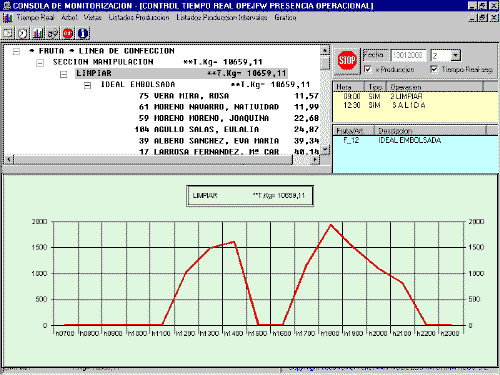Select worker 39 ALBERO SANCHEZ, EVA MARIA
Screen dimensions: 500x375
coord(229,141)
